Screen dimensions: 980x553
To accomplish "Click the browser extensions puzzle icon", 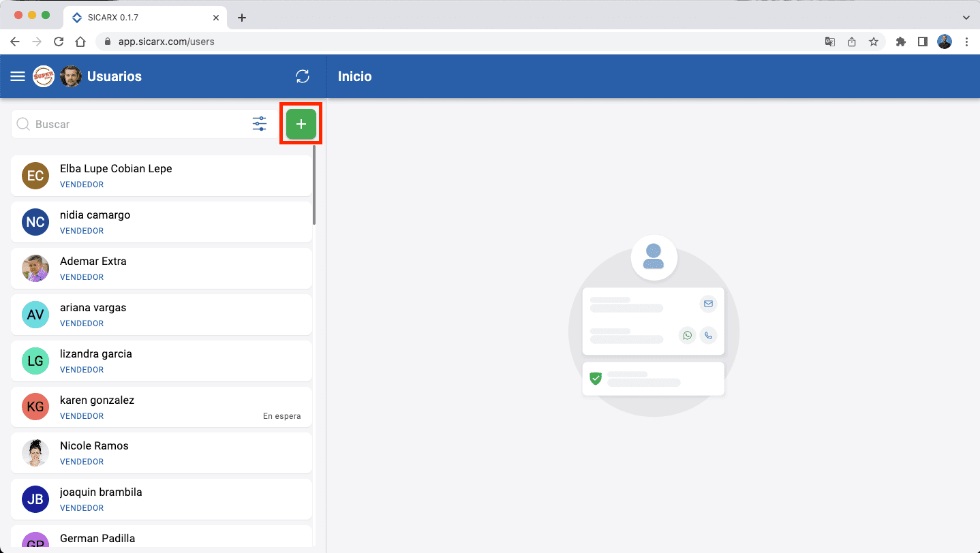I will 901,42.
